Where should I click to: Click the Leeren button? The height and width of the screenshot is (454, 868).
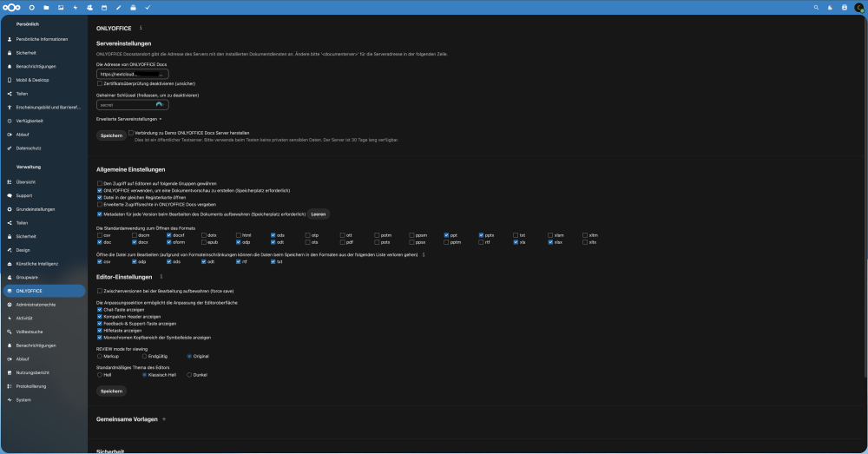click(x=319, y=214)
